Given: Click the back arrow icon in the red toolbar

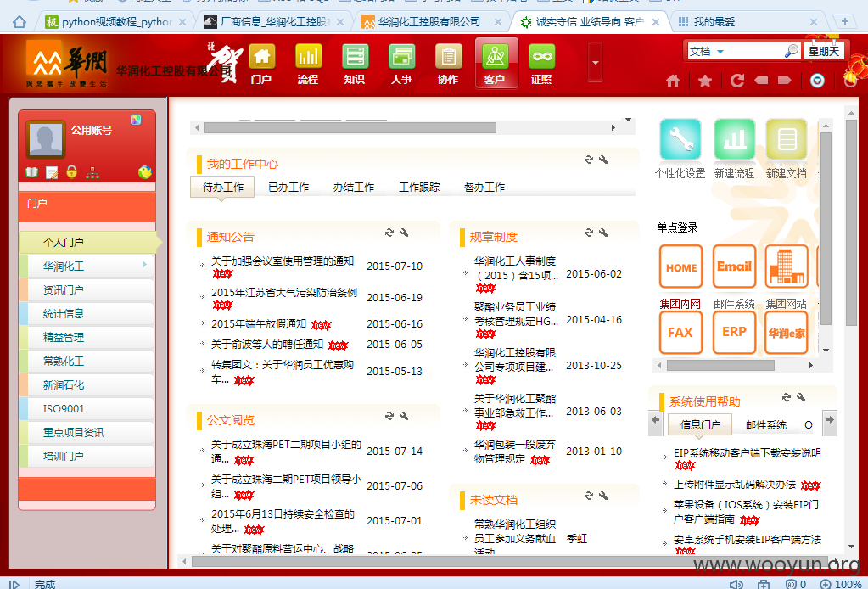Looking at the screenshot, I should (x=761, y=81).
